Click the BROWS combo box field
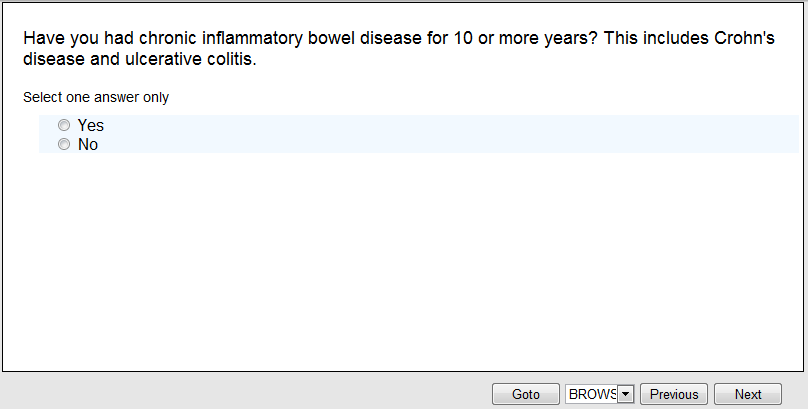 592,395
